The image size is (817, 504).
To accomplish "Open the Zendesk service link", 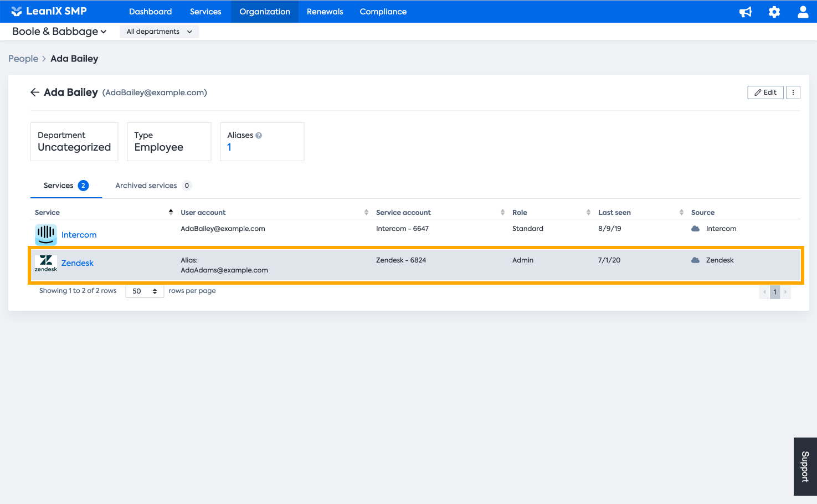I will pos(78,263).
